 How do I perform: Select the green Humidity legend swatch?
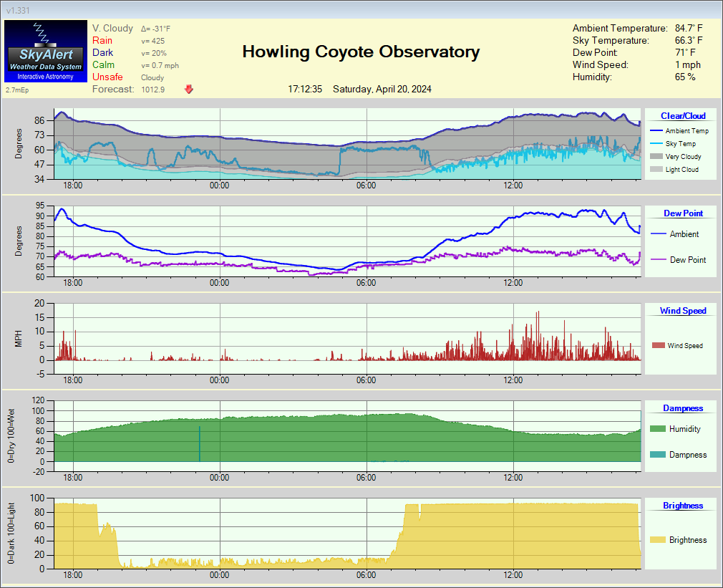coord(656,429)
